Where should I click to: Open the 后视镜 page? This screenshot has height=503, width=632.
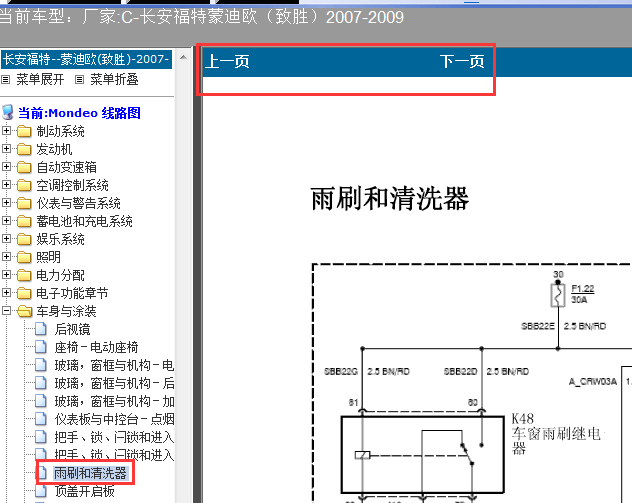[73, 329]
